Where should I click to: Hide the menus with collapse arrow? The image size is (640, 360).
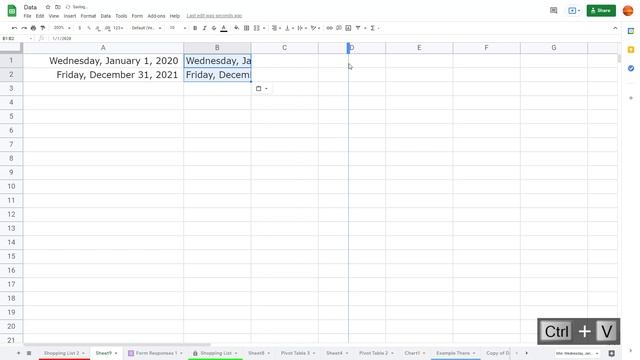615,28
